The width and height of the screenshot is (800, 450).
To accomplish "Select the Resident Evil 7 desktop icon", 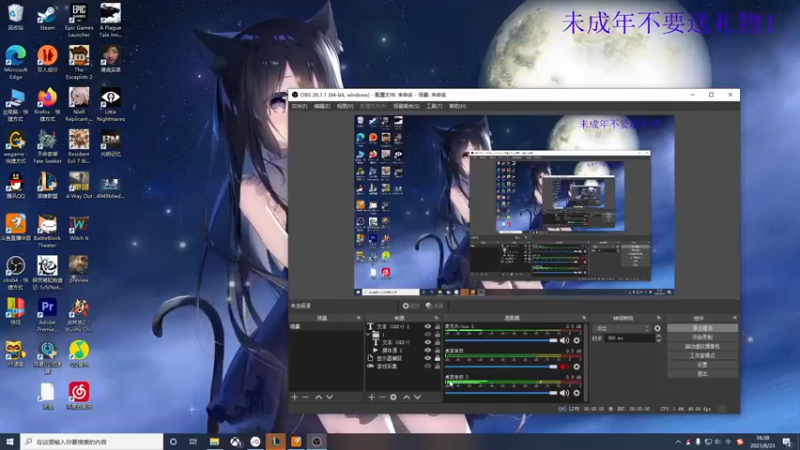I will [x=79, y=146].
